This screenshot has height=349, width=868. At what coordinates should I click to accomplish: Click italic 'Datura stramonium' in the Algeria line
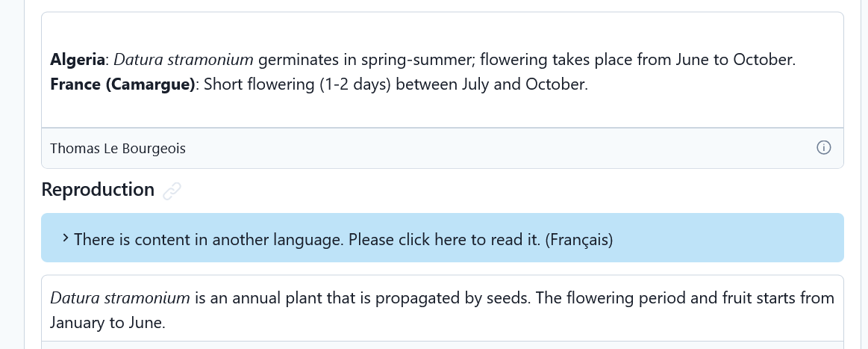click(184, 59)
